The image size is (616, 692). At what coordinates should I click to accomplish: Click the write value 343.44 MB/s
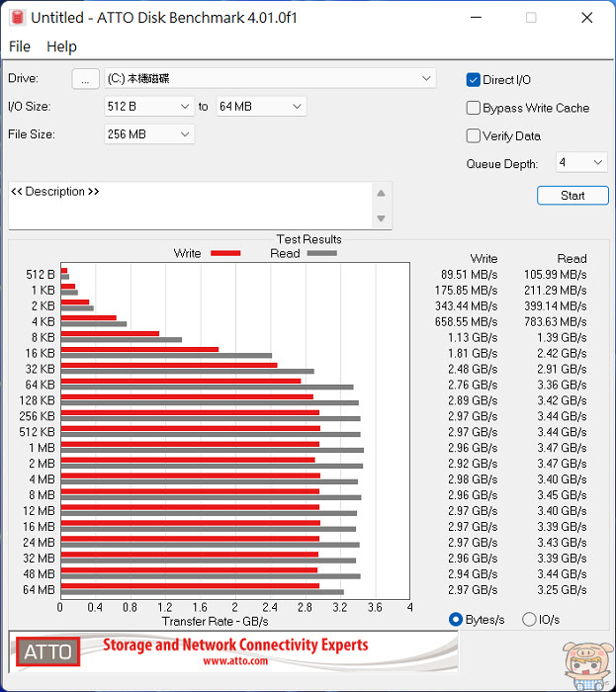point(466,306)
